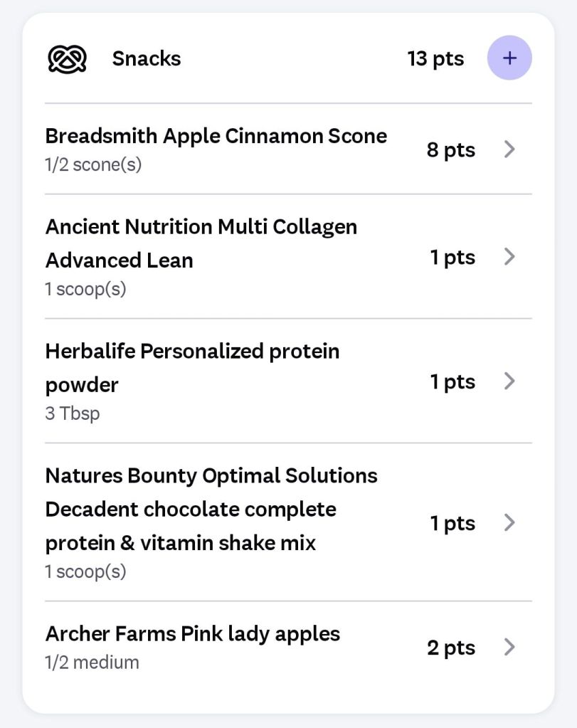Open Breadsmith Apple Cinnamon Scone entry

(216, 136)
